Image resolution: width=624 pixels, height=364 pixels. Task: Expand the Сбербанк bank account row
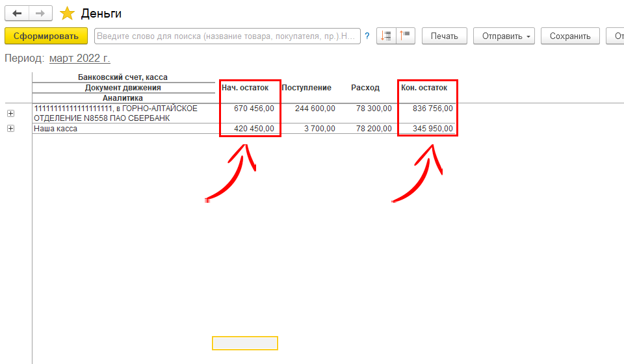10,113
